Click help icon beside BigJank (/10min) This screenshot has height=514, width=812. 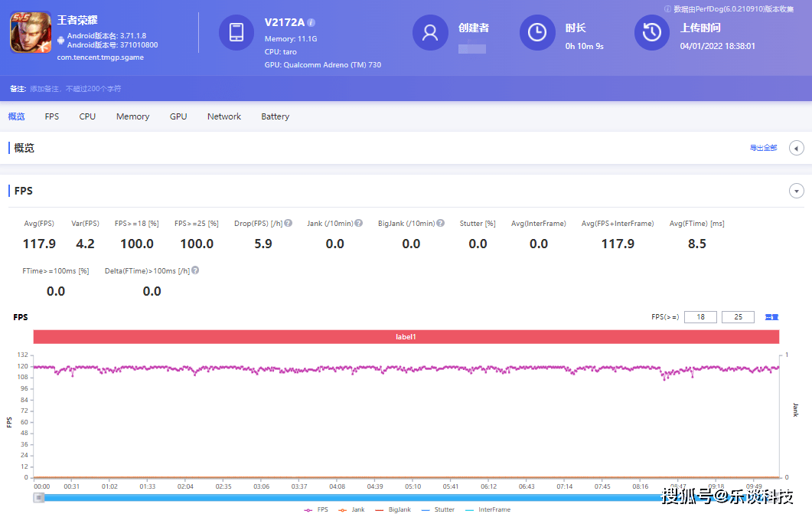pos(441,224)
